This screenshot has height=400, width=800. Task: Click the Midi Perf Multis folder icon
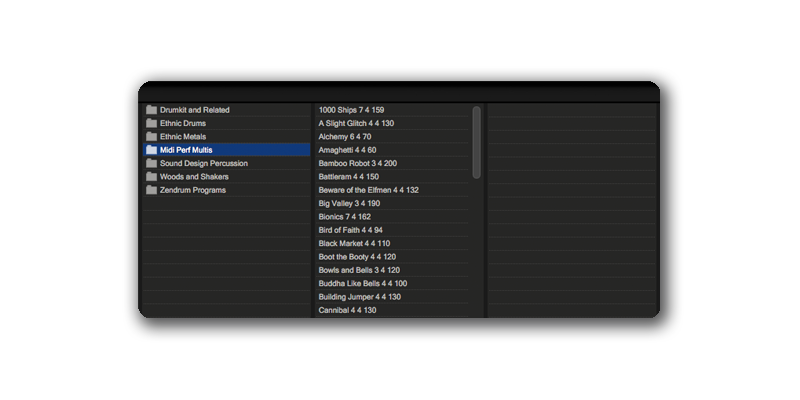(x=152, y=150)
